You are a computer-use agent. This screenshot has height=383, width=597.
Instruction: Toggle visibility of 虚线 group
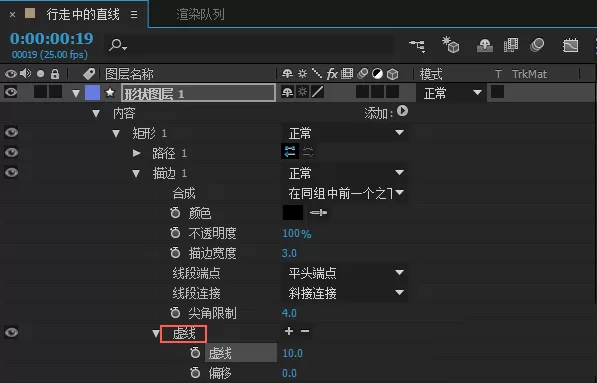click(11, 332)
